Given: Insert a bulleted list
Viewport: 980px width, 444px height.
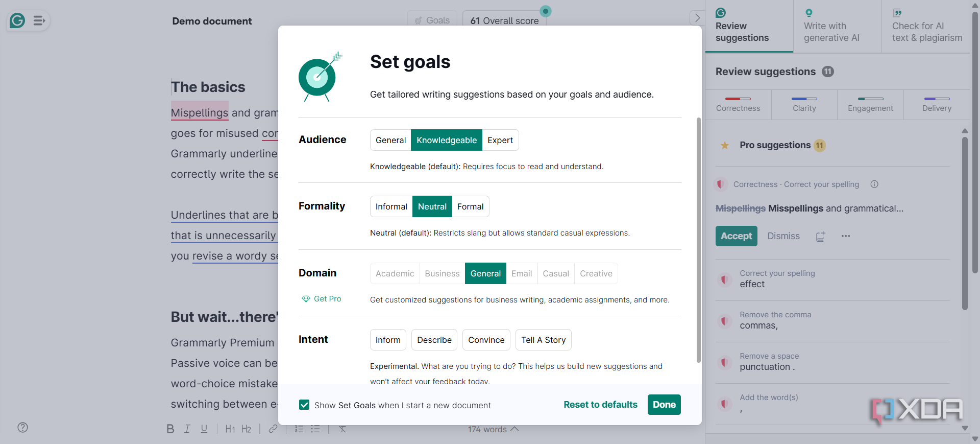Looking at the screenshot, I should 315,429.
